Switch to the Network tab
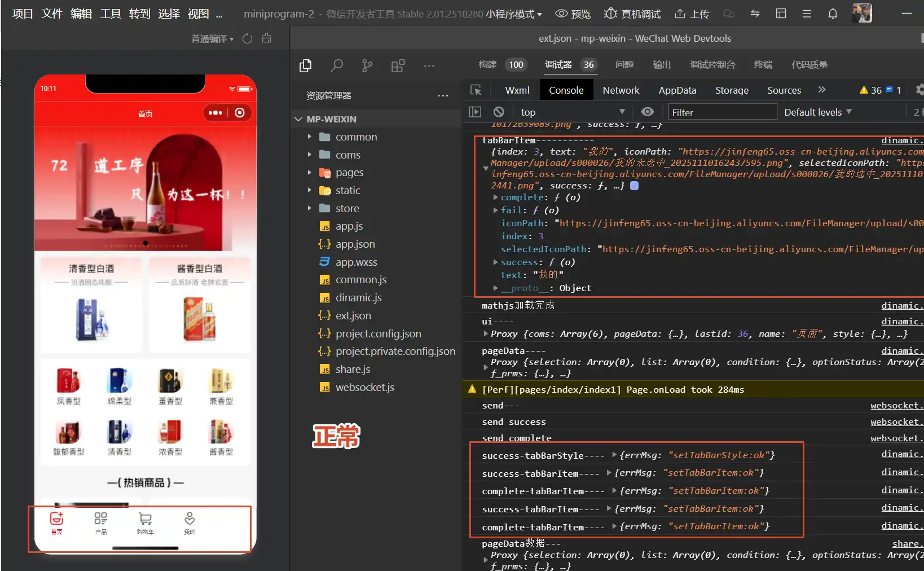The height and width of the screenshot is (571, 924). pyautogui.click(x=621, y=90)
